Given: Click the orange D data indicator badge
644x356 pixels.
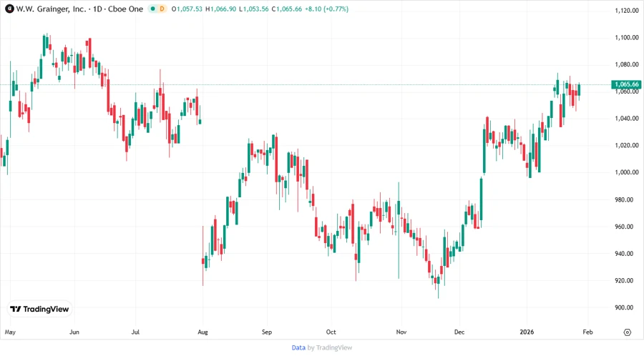Looking at the screenshot, I should (162, 9).
